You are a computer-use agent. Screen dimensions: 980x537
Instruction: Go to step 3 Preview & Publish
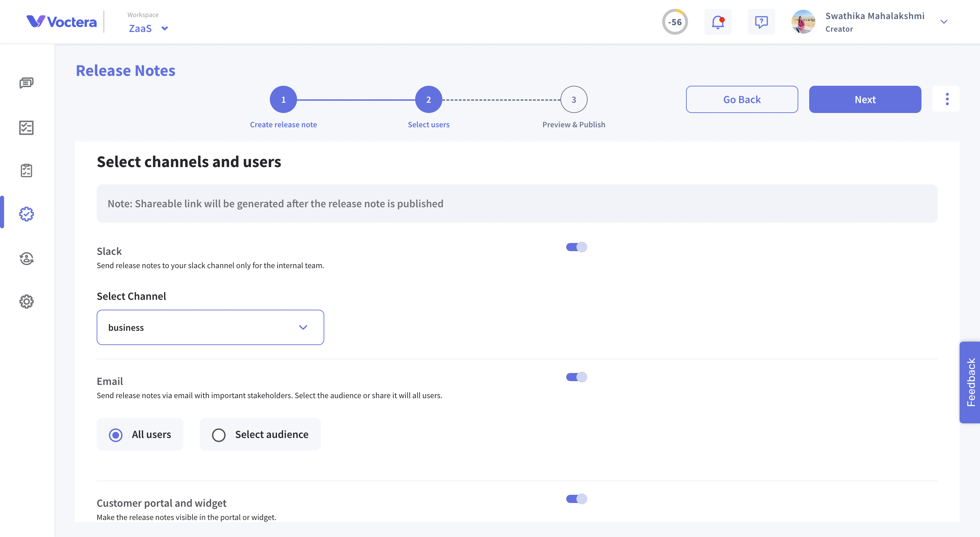pyautogui.click(x=574, y=99)
